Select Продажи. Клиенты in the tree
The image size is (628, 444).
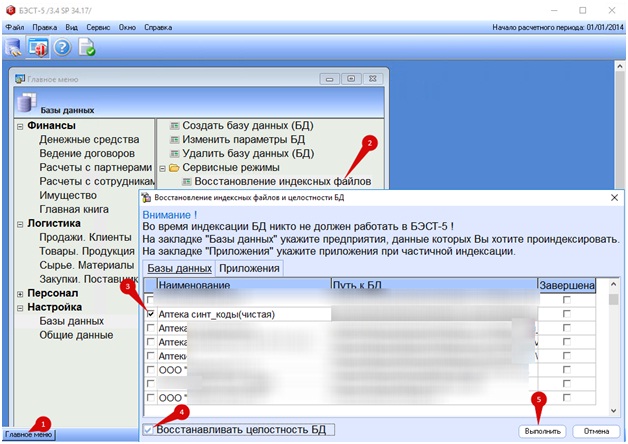click(85, 237)
